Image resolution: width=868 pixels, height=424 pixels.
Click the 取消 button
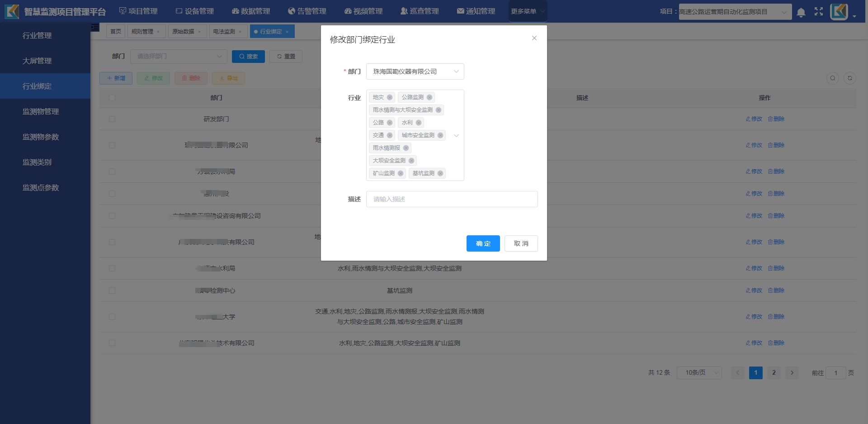521,243
